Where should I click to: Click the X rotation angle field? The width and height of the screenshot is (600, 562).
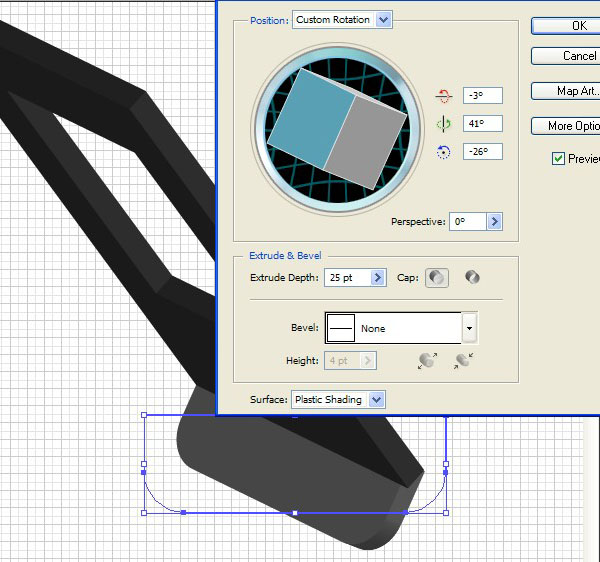[483, 96]
